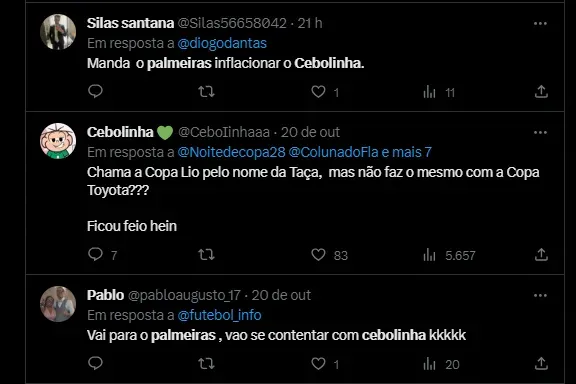This screenshot has width=576, height=384.
Task: Retweet Silas santana's tweet
Action: 206,91
